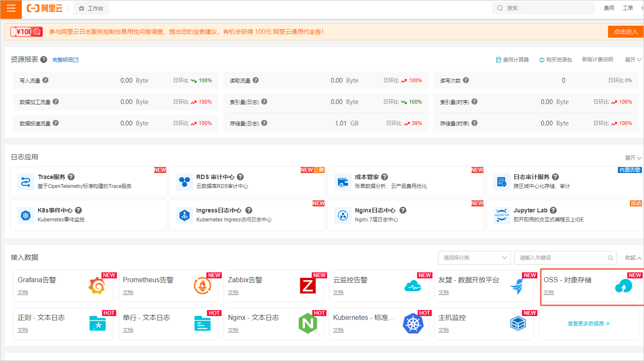Open the Trace服务 app icon
Viewport: 644px width, 361px height.
click(26, 182)
